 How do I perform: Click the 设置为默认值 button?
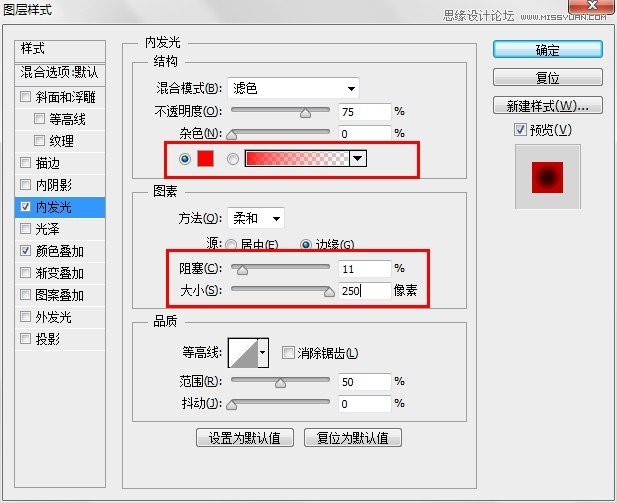pyautogui.click(x=245, y=438)
